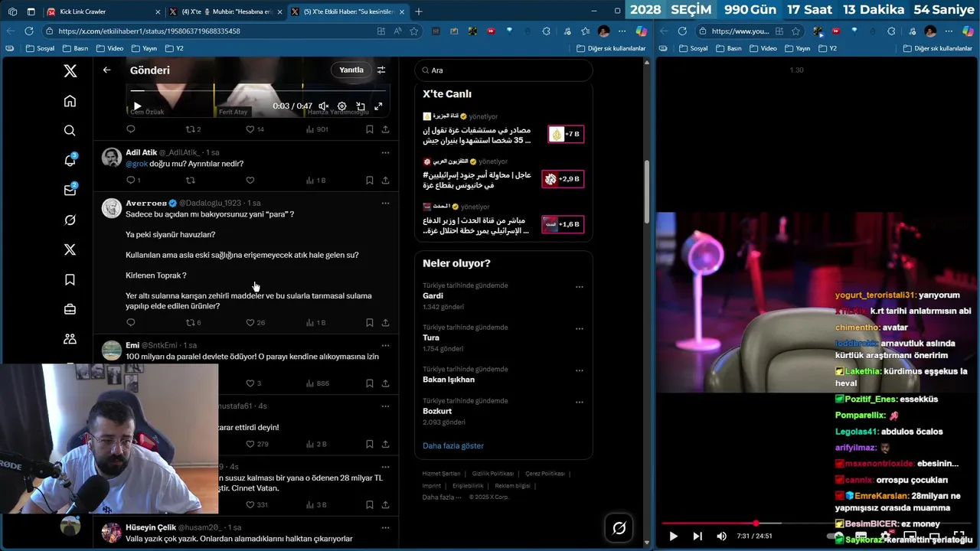The height and width of the screenshot is (551, 980).
Task: Open Explore search icon in X sidebar
Action: (x=70, y=131)
